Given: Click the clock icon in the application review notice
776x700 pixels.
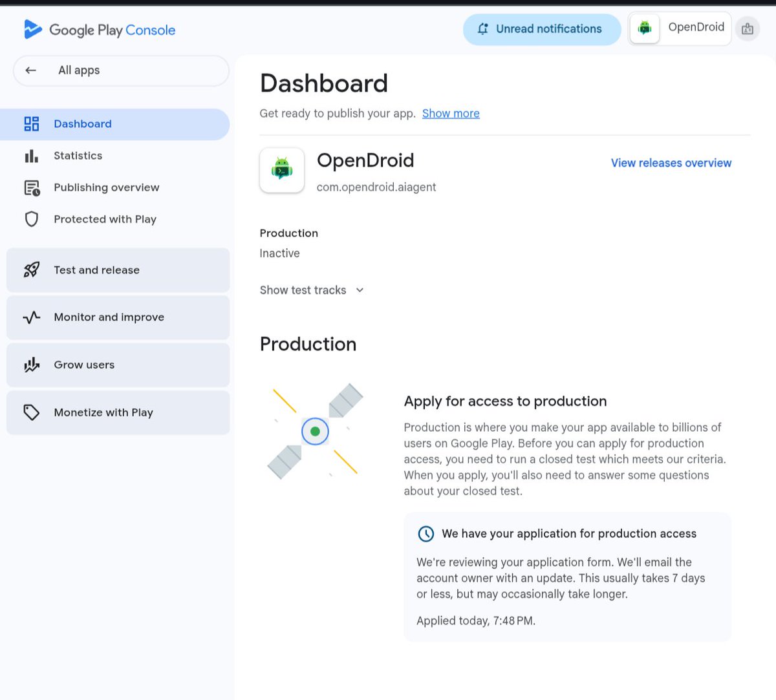Looking at the screenshot, I should click(x=426, y=534).
